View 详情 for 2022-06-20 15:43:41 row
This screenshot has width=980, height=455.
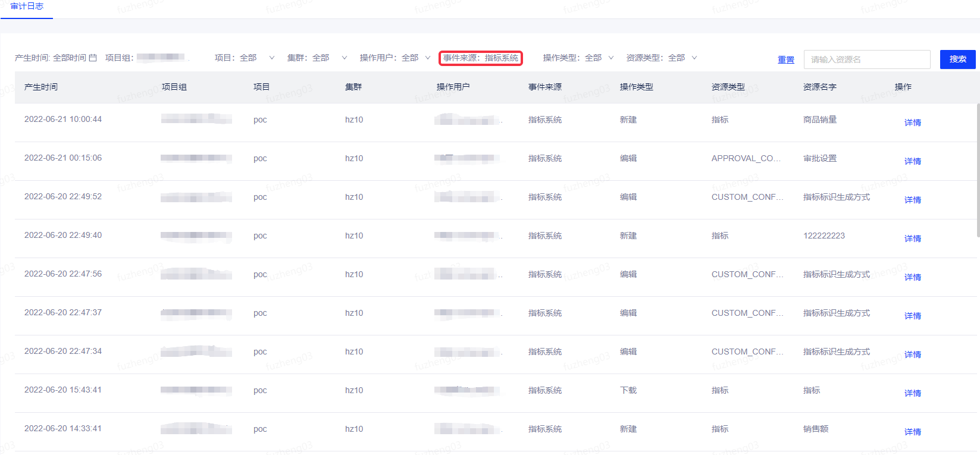point(913,393)
